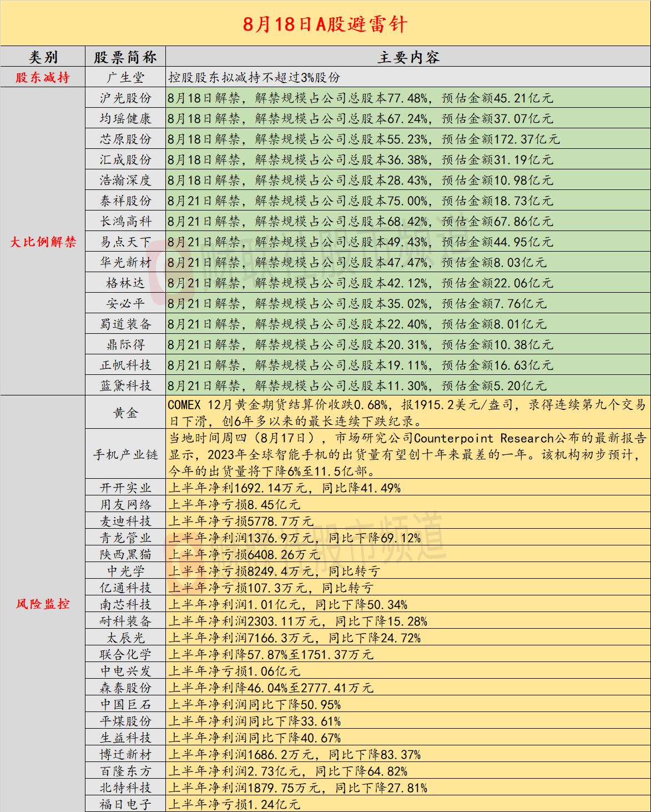The width and height of the screenshot is (651, 812).
Task: Select stock name 用友网络
Action: tap(125, 504)
